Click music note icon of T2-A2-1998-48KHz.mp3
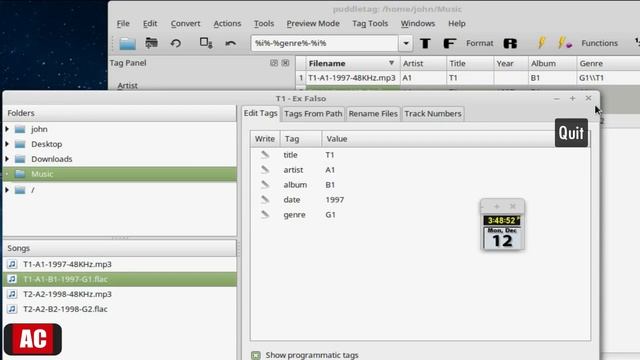This screenshot has width=640, height=360. coord(12,294)
